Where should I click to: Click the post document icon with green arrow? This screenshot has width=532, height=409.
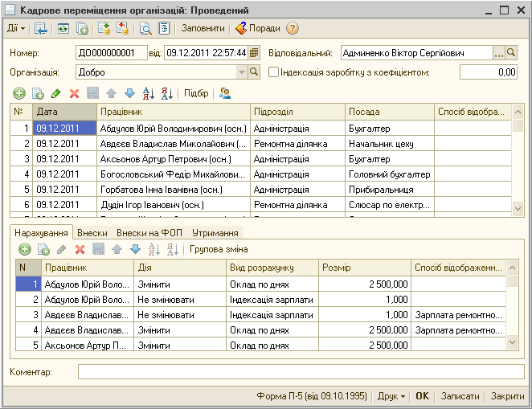click(x=104, y=28)
